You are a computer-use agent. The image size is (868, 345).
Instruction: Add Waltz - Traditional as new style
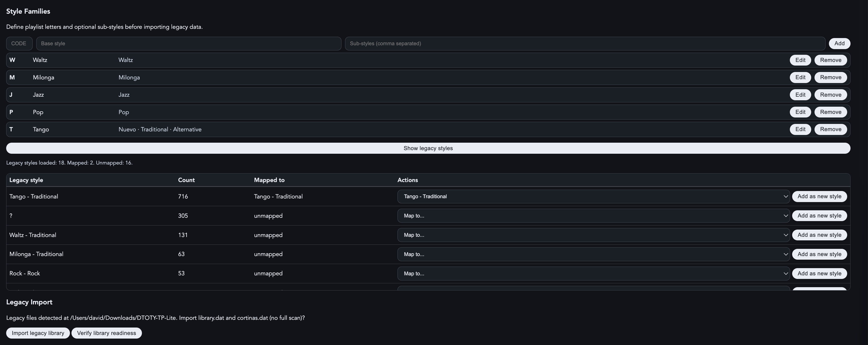click(819, 235)
